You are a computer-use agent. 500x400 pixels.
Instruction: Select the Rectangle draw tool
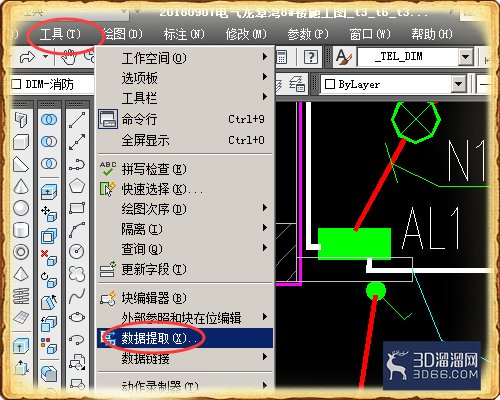pyautogui.click(x=77, y=208)
